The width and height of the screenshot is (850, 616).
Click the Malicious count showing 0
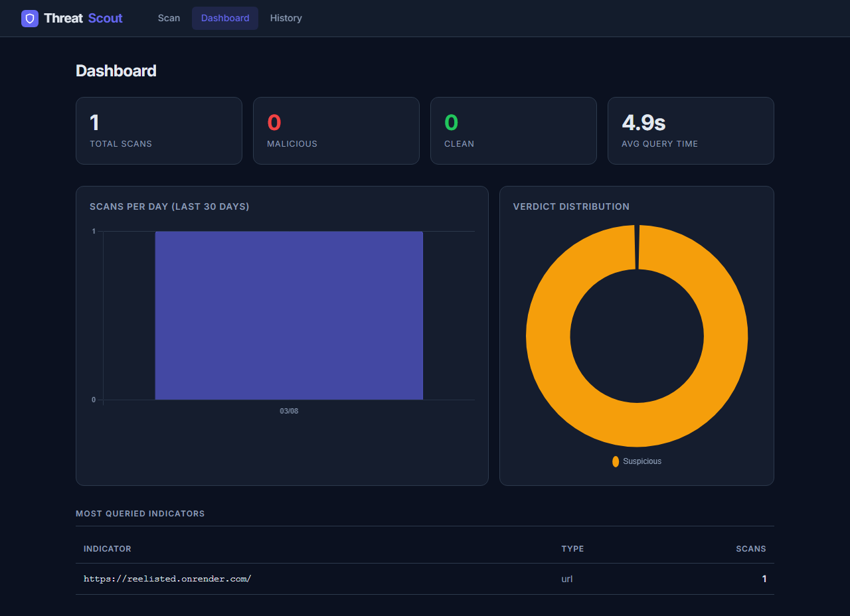pyautogui.click(x=273, y=122)
